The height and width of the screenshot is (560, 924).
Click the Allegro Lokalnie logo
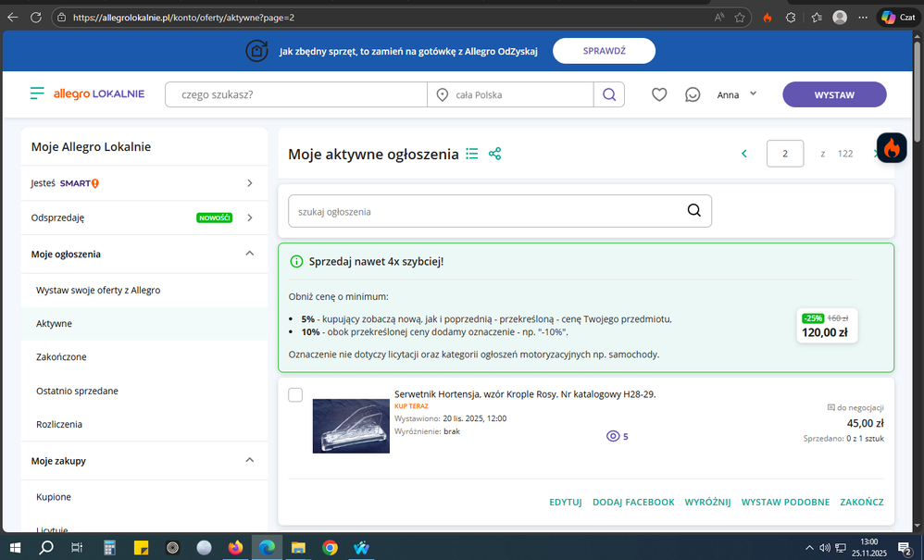coord(88,94)
